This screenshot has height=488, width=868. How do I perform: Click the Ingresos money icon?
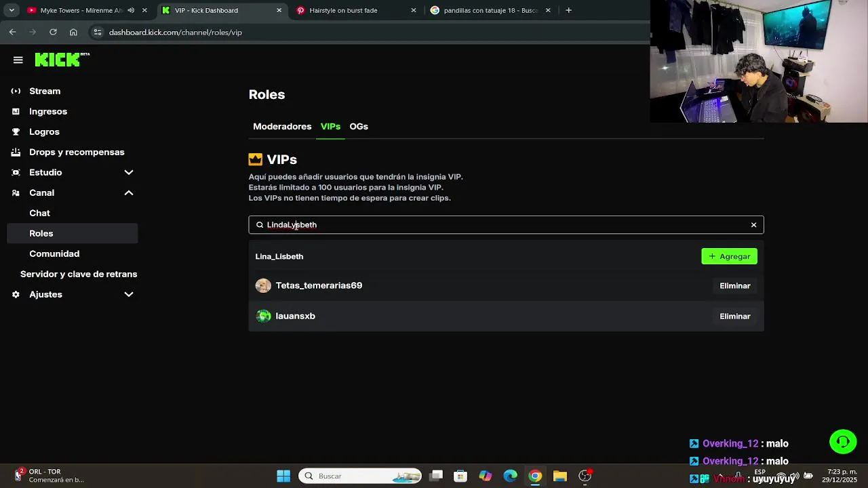pos(16,111)
